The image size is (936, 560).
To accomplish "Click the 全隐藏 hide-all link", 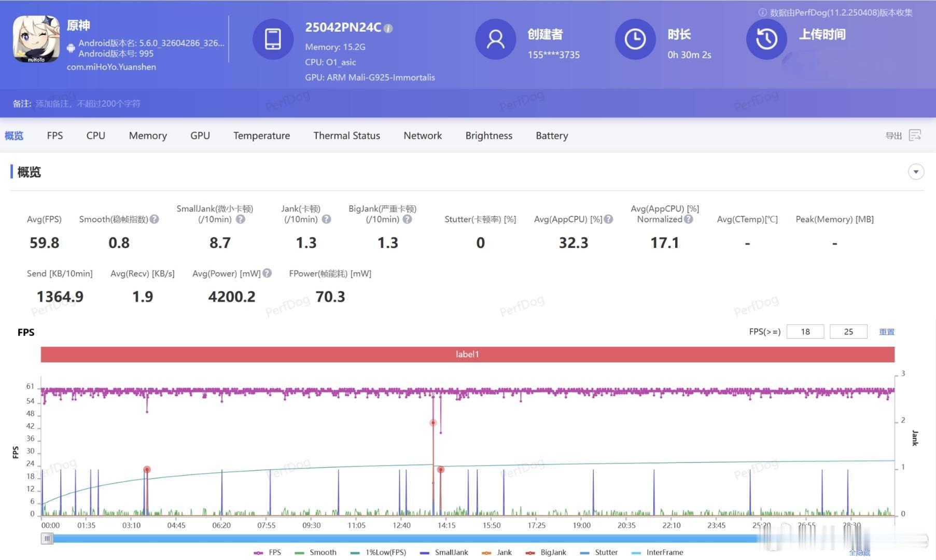I will [859, 553].
